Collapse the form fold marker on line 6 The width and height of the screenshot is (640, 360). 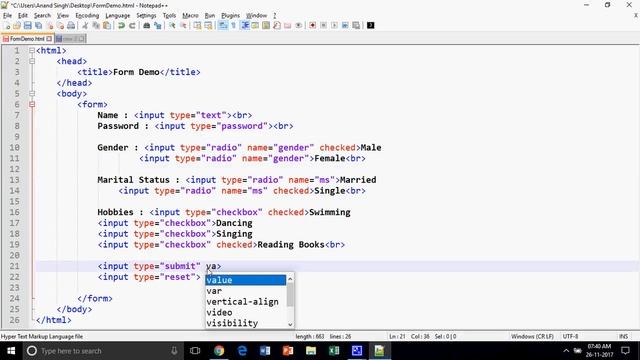tap(32, 104)
